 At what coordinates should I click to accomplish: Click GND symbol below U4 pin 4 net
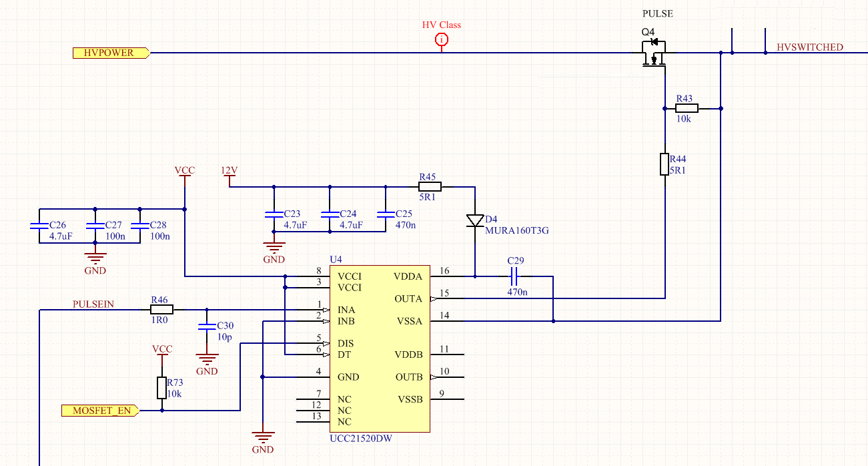click(x=263, y=438)
